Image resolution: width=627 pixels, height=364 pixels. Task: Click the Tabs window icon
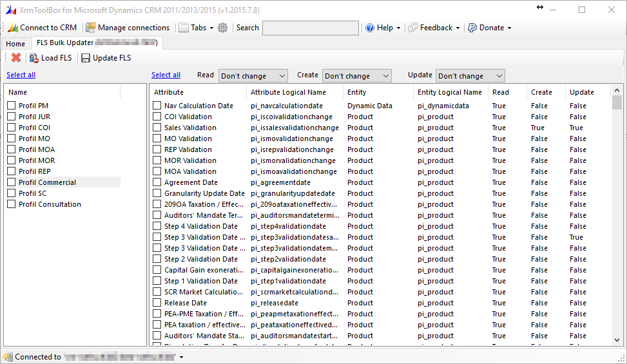(184, 28)
